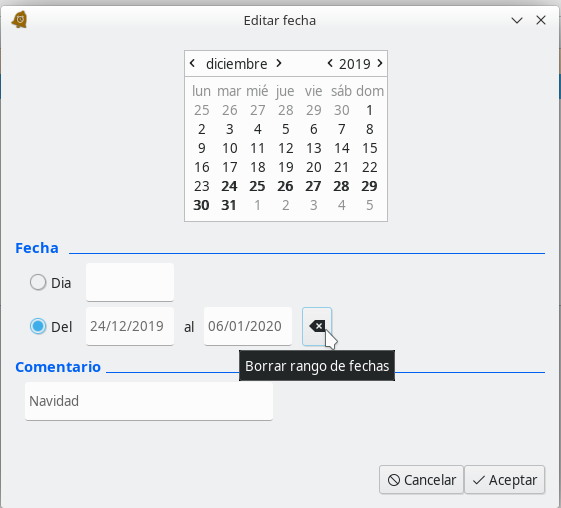561x508 pixels.
Task: Click the application bell icon in title bar
Action: (20, 20)
